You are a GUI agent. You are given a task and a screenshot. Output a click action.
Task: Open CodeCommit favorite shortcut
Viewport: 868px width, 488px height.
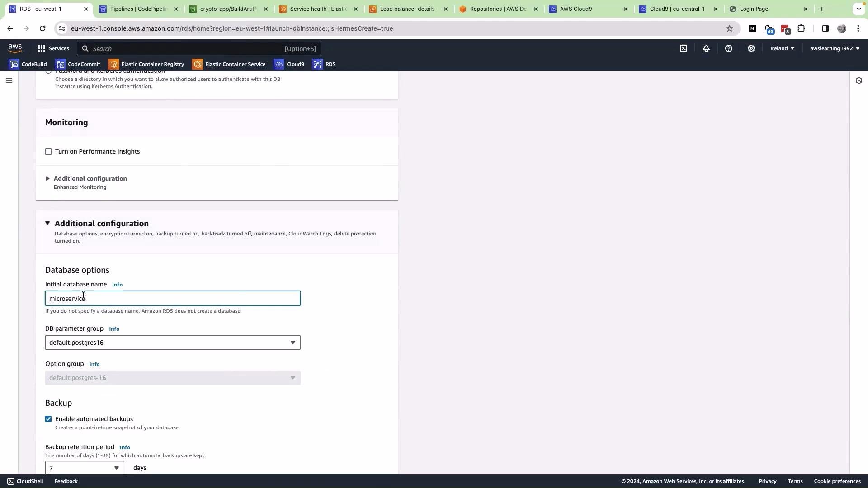[x=78, y=64]
